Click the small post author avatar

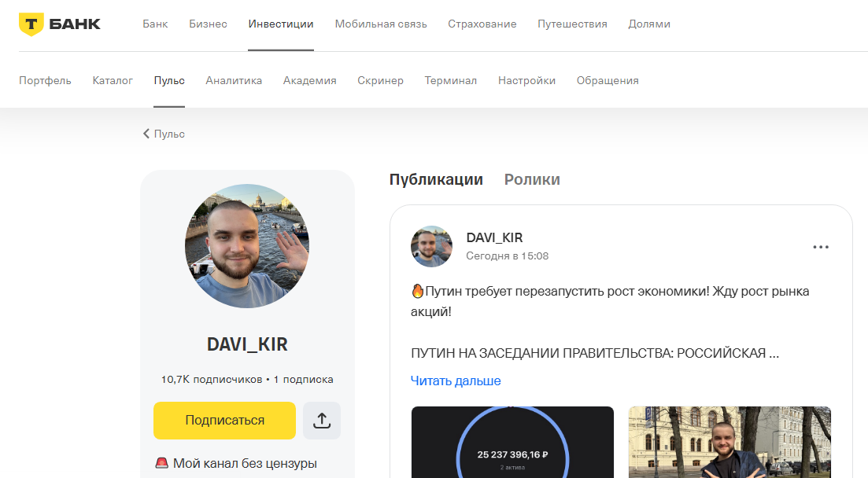pyautogui.click(x=432, y=247)
